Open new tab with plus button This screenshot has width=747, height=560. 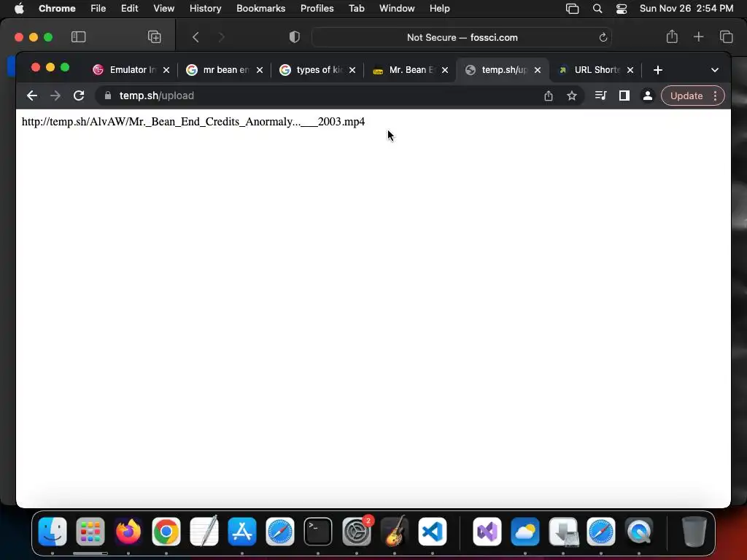tap(658, 70)
